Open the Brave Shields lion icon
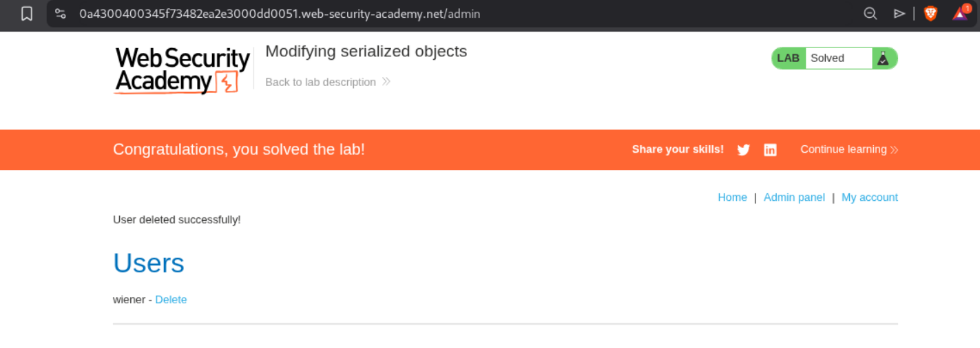 click(930, 14)
